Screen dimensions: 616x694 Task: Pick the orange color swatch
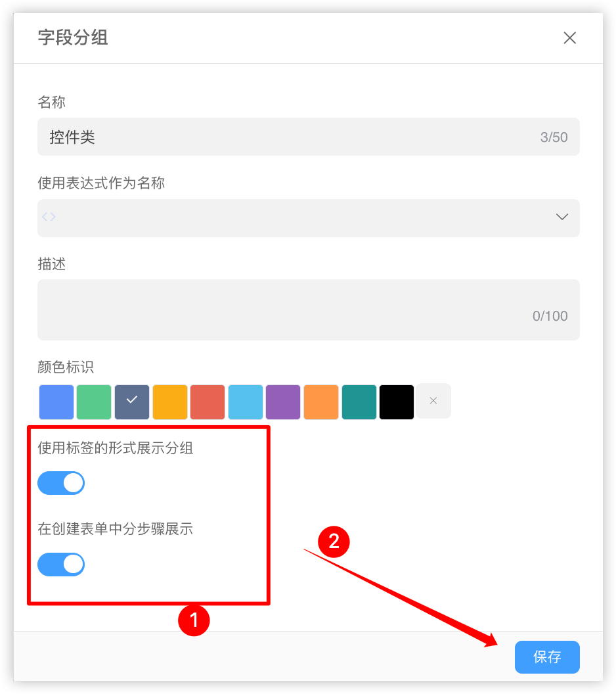pyautogui.click(x=321, y=402)
